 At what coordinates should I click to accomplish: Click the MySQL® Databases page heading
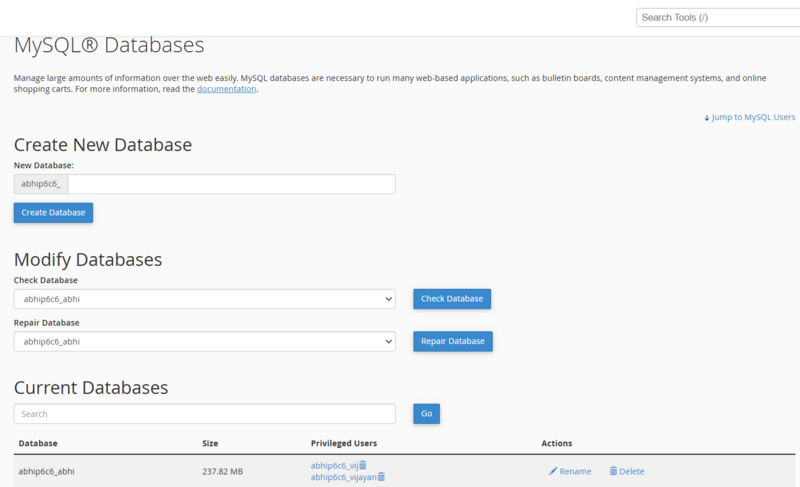tap(109, 45)
